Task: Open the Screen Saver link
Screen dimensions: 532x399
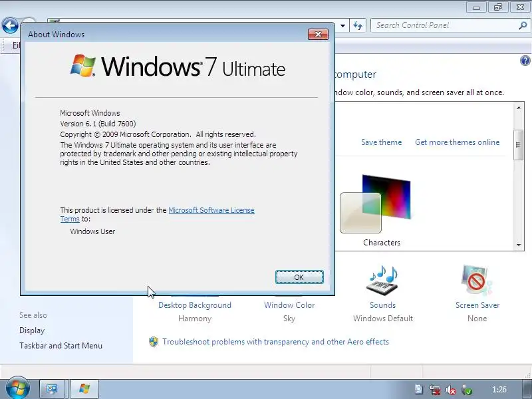Action: (477, 305)
